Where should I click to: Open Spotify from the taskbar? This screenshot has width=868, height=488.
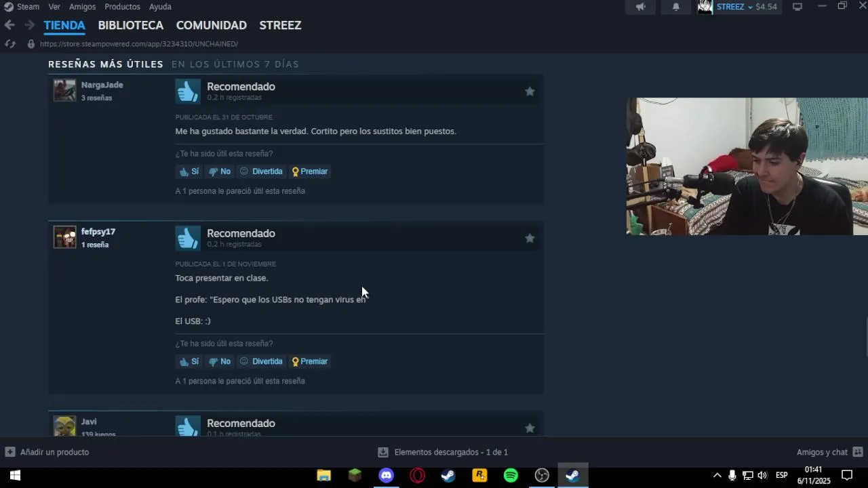tap(511, 476)
